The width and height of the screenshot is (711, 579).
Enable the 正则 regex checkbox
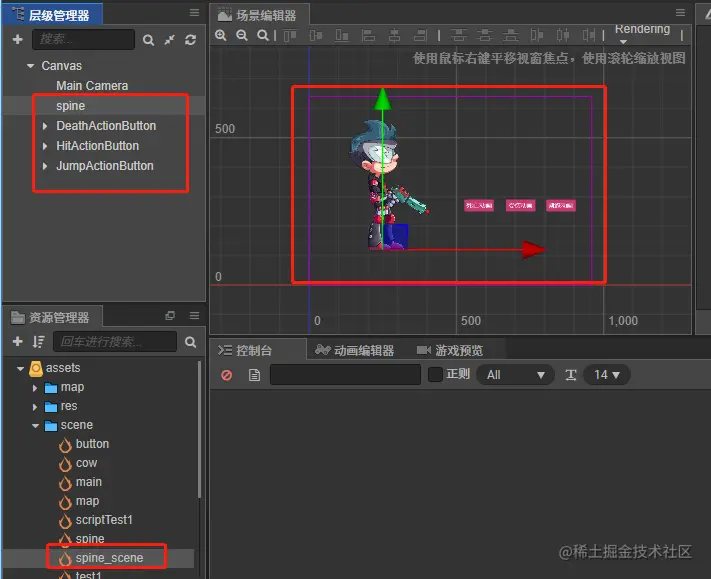[x=435, y=375]
